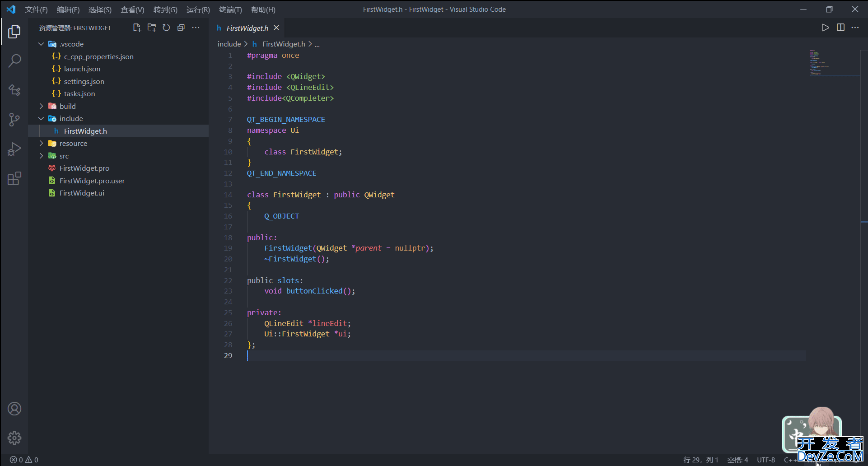Open the 选择(S) menu

pos(100,9)
